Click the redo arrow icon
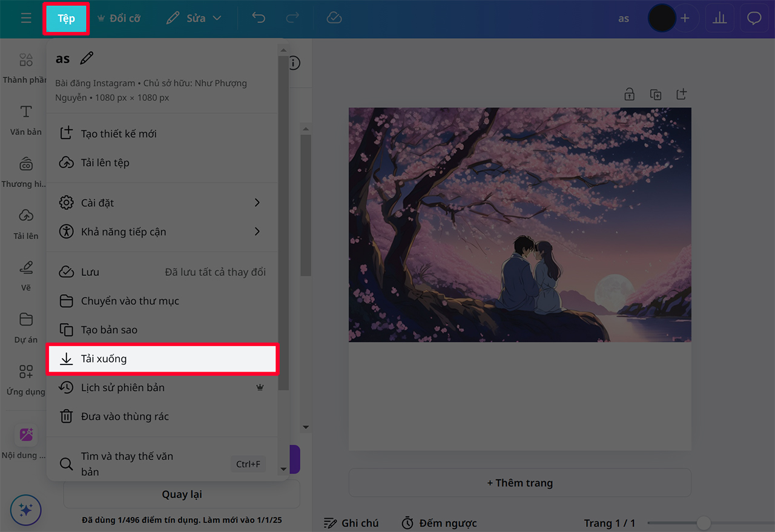This screenshot has height=532, width=775. point(292,18)
